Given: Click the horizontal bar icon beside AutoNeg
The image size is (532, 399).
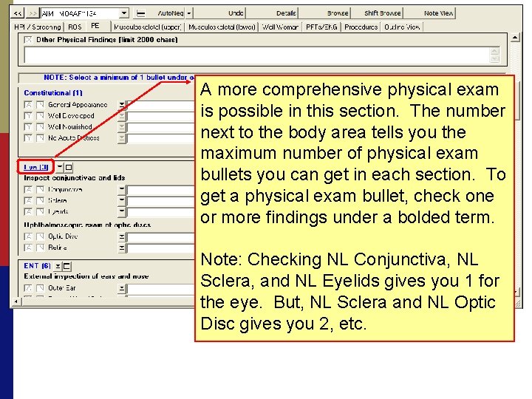Looking at the screenshot, I should 140,13.
